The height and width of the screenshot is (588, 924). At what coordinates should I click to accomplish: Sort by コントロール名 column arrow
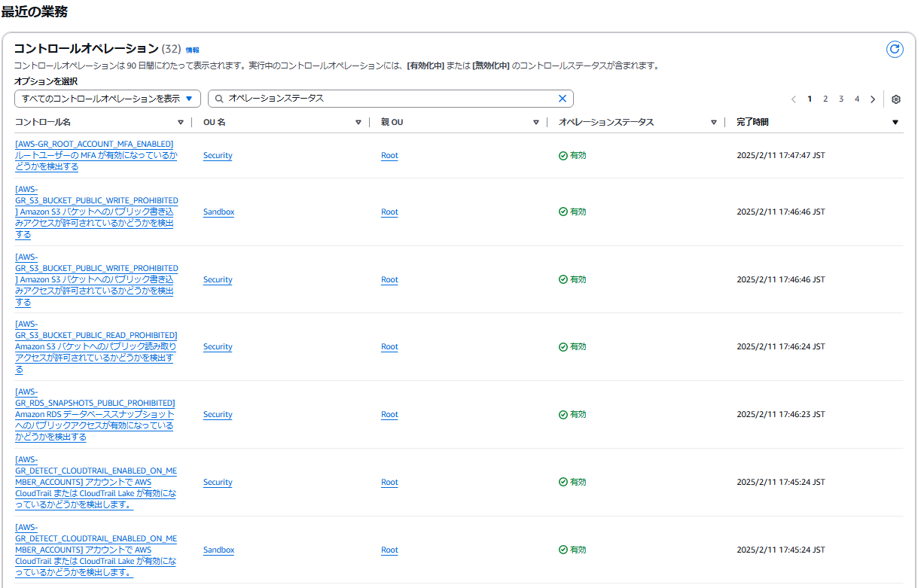tap(180, 122)
